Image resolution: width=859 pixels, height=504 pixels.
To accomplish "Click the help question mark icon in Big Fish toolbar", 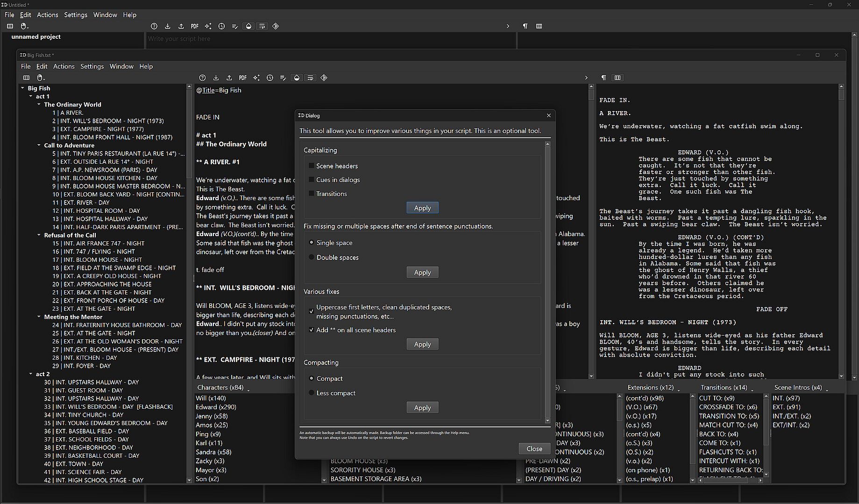I will point(202,78).
